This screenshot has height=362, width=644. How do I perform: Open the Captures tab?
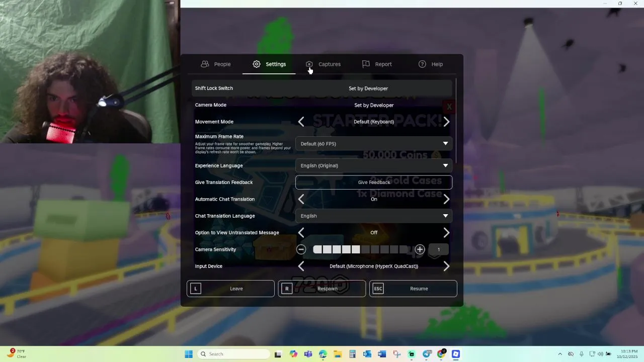[323, 64]
